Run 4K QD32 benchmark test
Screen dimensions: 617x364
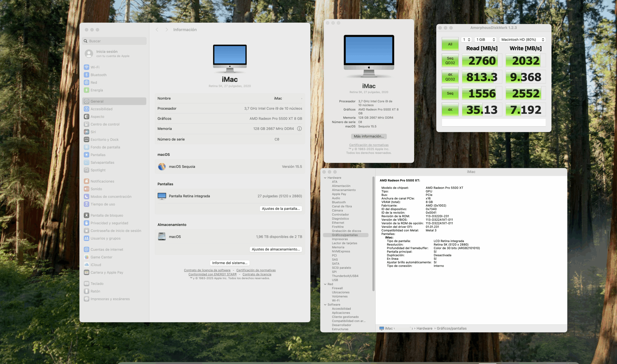[450, 77]
